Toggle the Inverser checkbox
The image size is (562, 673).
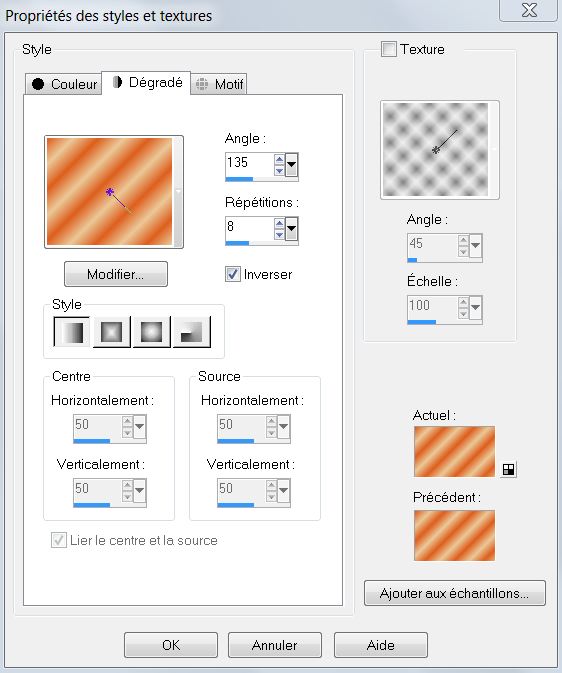233,274
